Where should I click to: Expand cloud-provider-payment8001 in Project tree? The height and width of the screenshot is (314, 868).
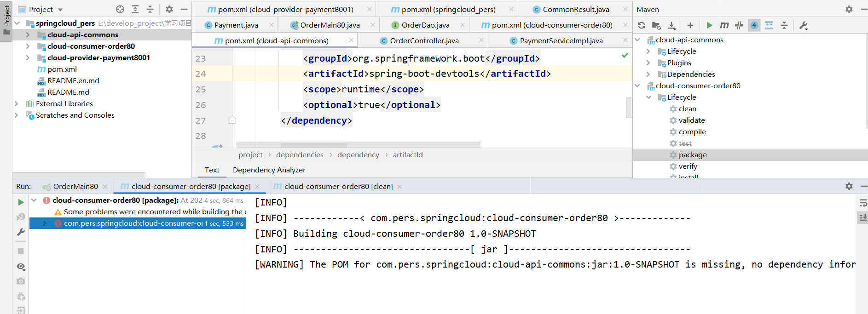pyautogui.click(x=28, y=57)
